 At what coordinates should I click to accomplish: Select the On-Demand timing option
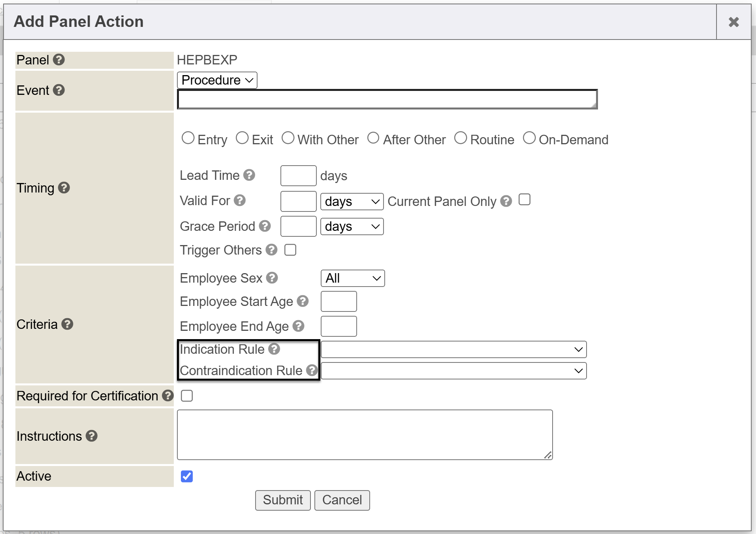[529, 138]
